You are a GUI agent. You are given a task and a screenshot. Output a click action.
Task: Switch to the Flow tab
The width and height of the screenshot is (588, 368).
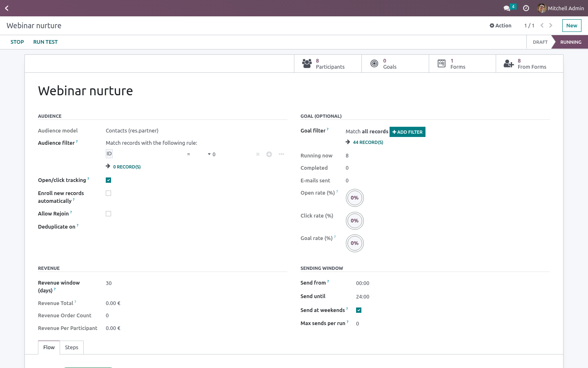49,347
